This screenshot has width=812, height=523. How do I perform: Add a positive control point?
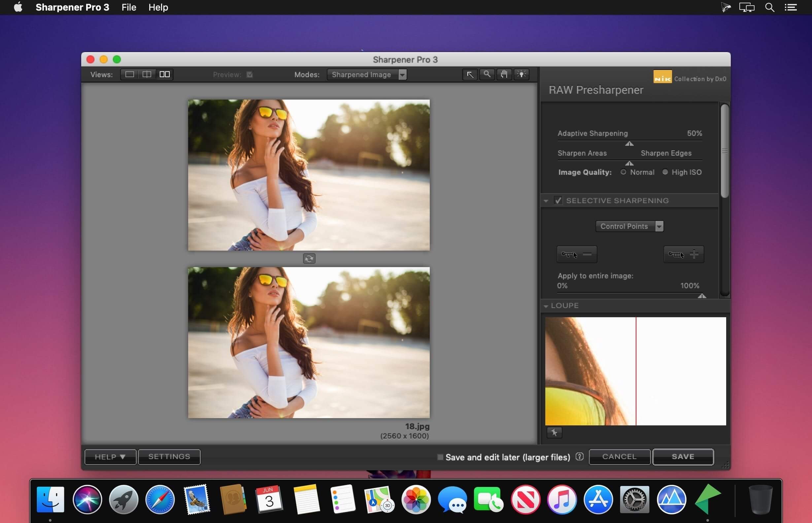pos(684,254)
